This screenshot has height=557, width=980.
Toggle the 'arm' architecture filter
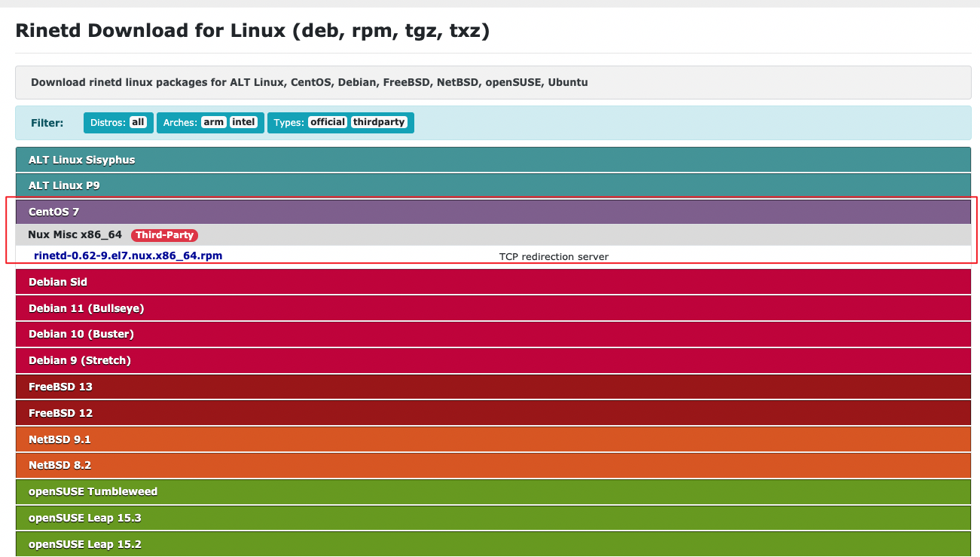point(214,122)
